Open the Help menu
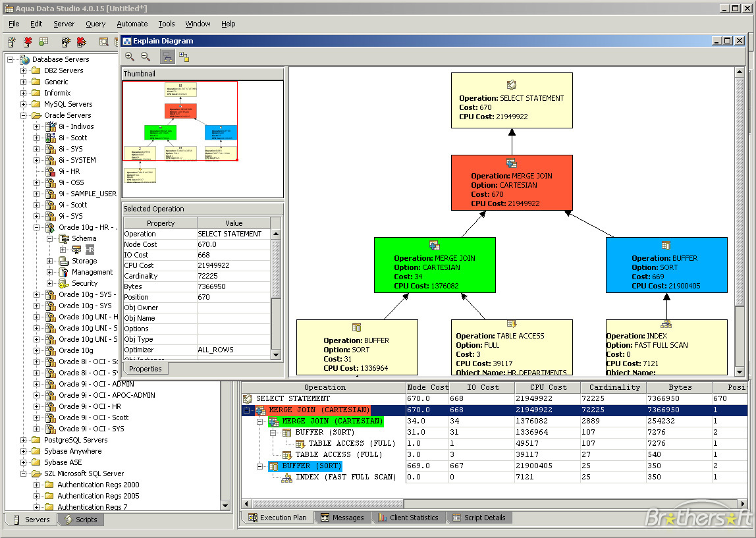 tap(228, 24)
